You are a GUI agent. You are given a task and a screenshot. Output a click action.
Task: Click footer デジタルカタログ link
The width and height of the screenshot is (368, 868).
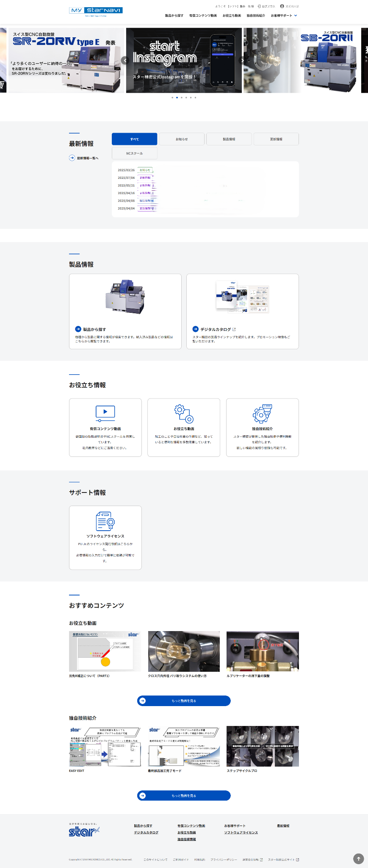146,832
